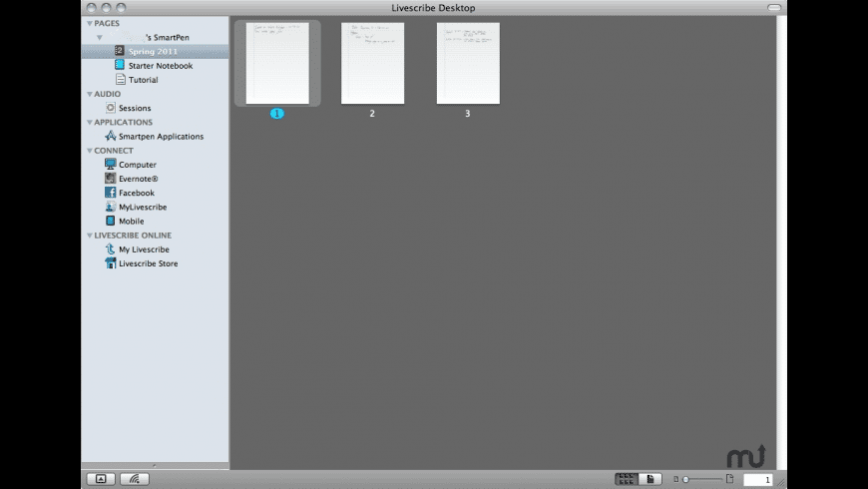Viewport: 868px width, 489px height.
Task: Select the Evernote® label
Action: tap(139, 179)
